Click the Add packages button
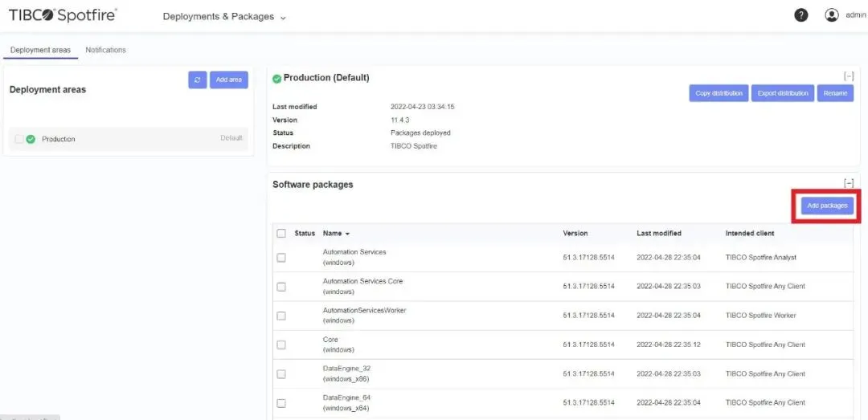Screen dimensions: 868x420 tap(827, 206)
